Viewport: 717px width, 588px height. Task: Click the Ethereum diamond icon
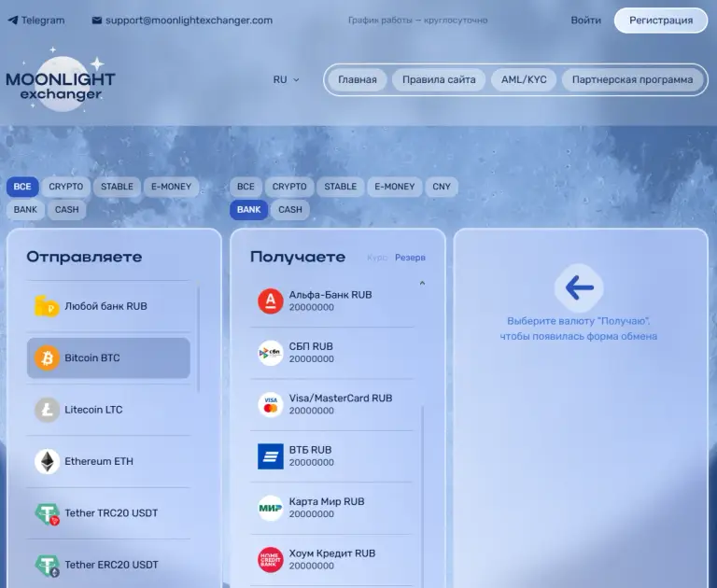point(47,461)
